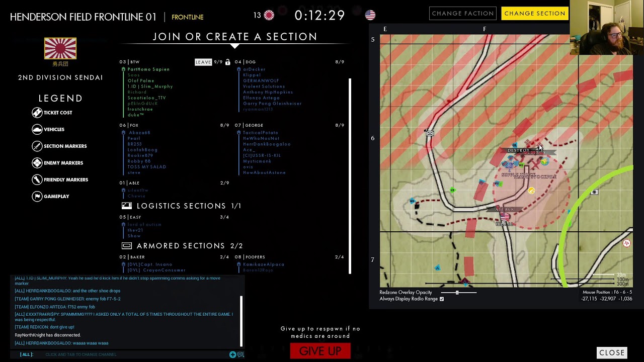The height and width of the screenshot is (362, 644).
Task: Click the chat log scrollbar
Action: pos(242,321)
